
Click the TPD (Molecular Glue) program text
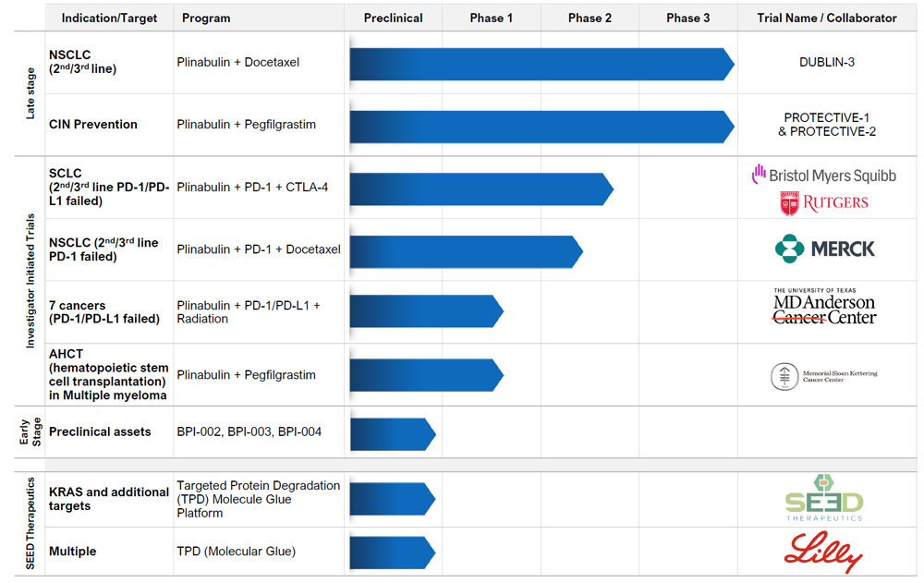coord(237,552)
